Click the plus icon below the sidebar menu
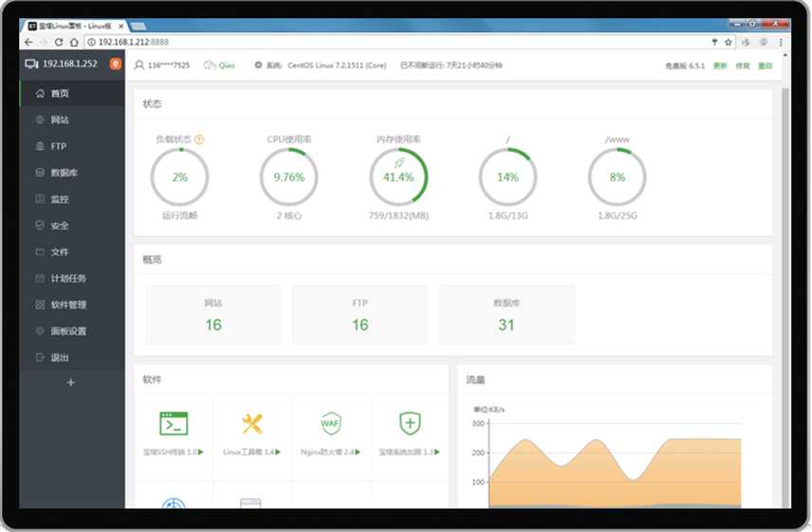 click(x=71, y=382)
